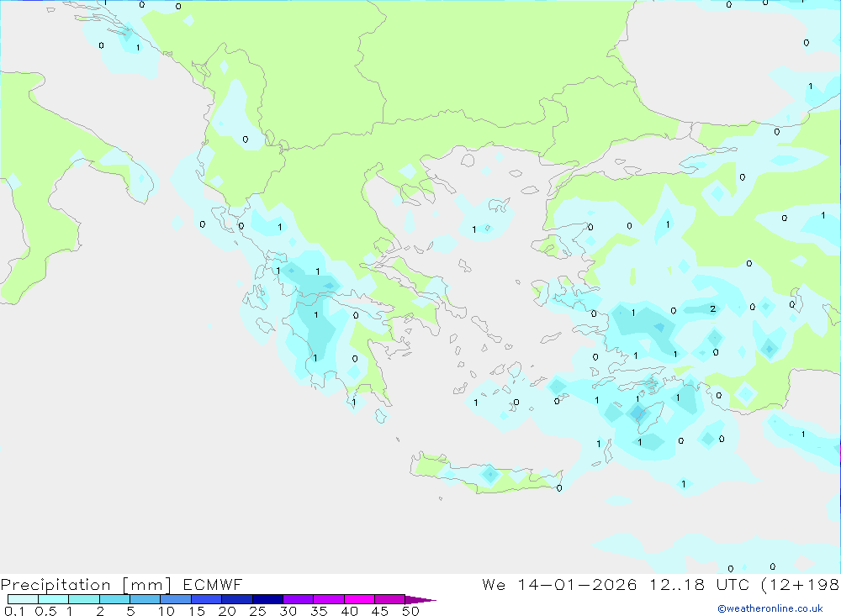The image size is (841, 616).
Task: Click the over-50 arrow tip of legend
Action: click(420, 599)
